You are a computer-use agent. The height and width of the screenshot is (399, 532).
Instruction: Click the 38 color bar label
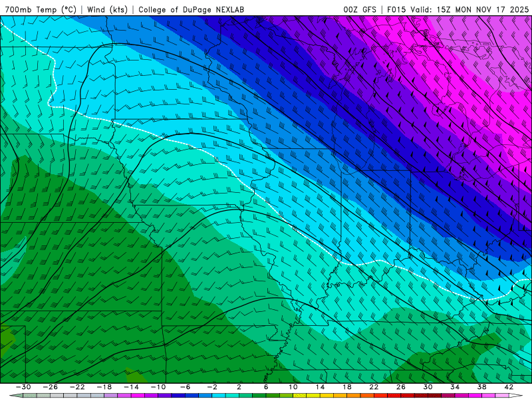(481, 387)
